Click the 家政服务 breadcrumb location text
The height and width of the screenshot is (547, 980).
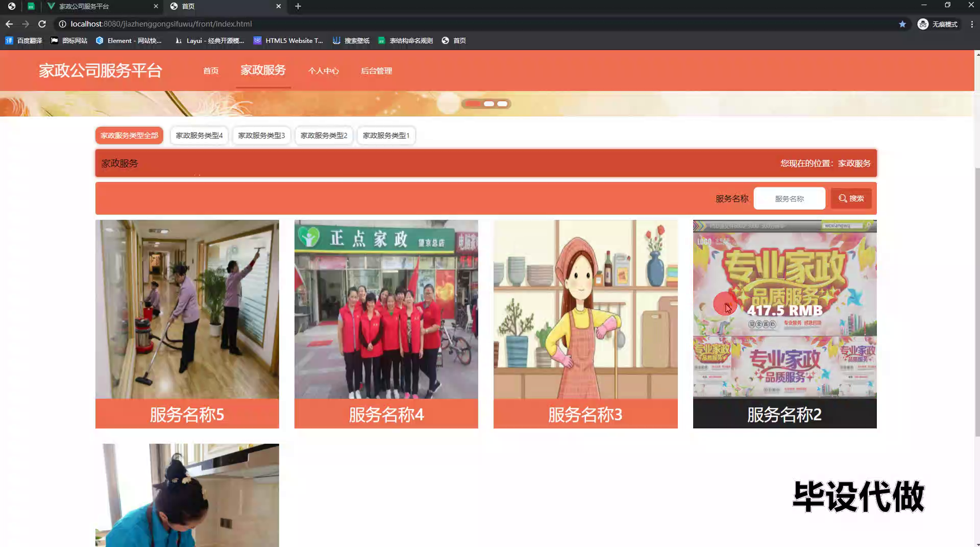click(x=854, y=163)
